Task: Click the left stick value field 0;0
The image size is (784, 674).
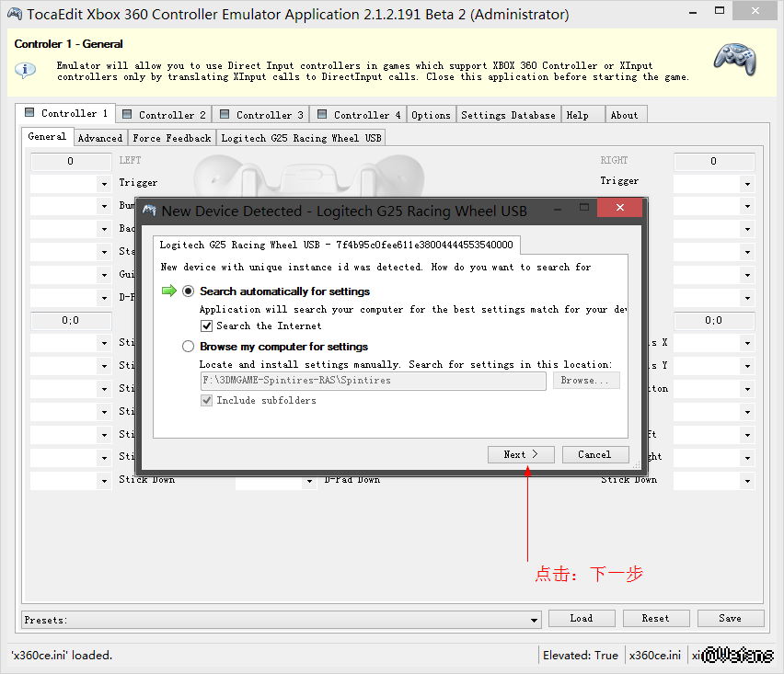Action: tap(71, 321)
